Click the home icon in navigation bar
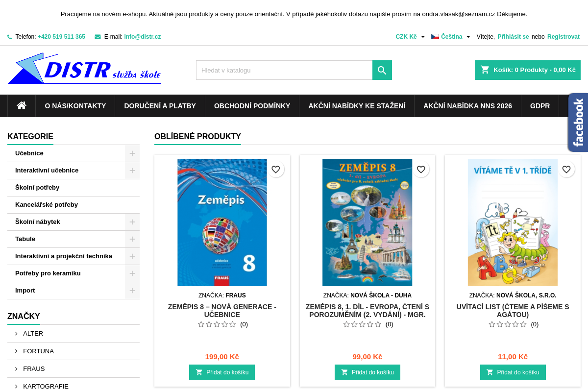This screenshot has width=588, height=392. [x=22, y=105]
